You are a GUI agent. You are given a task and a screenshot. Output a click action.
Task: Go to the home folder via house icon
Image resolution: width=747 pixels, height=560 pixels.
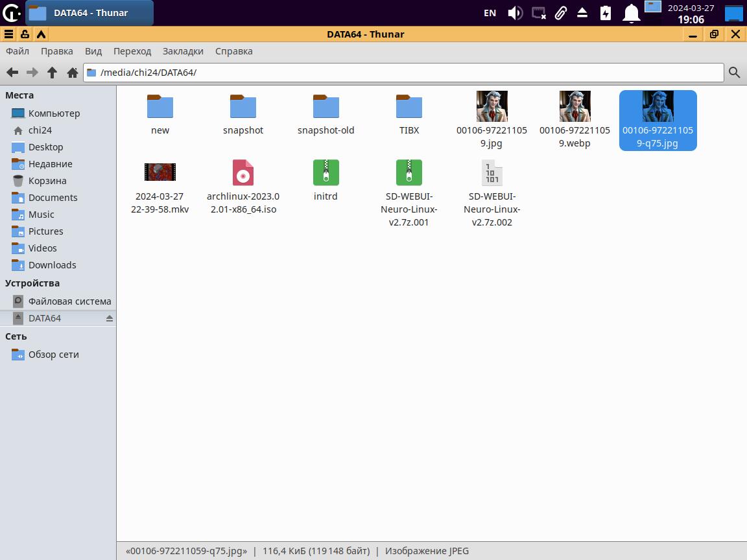(73, 73)
